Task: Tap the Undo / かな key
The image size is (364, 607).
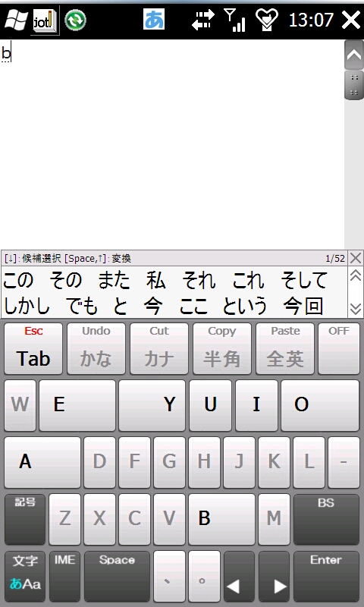Action: coord(96,349)
